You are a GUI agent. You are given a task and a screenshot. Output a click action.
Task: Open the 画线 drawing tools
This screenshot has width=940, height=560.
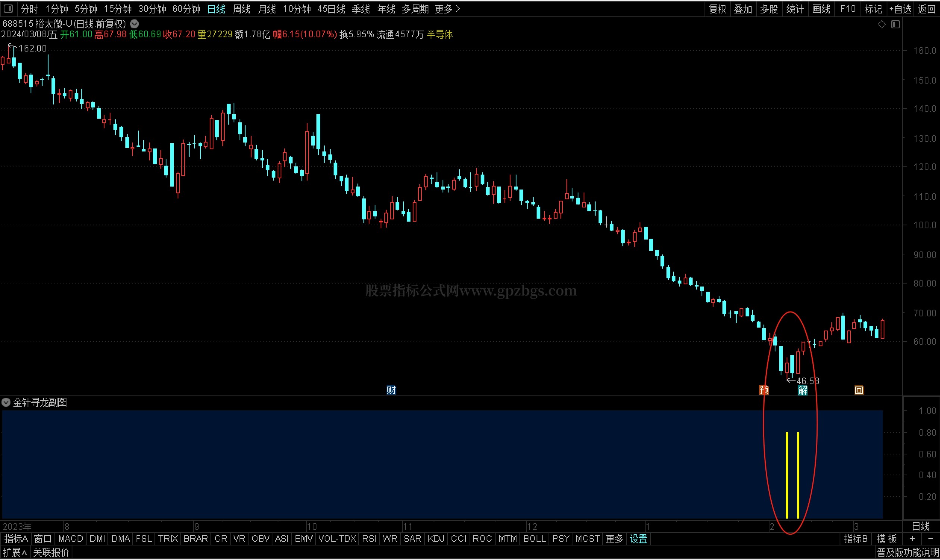click(x=821, y=9)
